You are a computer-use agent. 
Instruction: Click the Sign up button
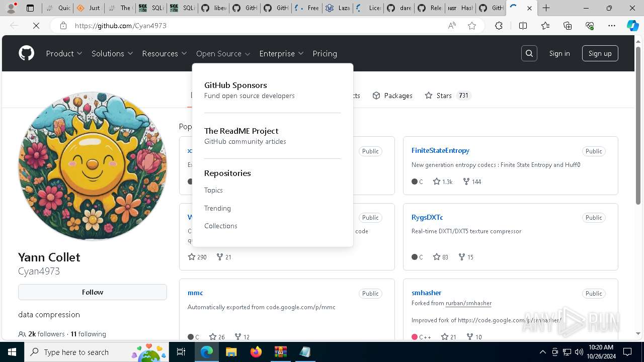coord(600,53)
